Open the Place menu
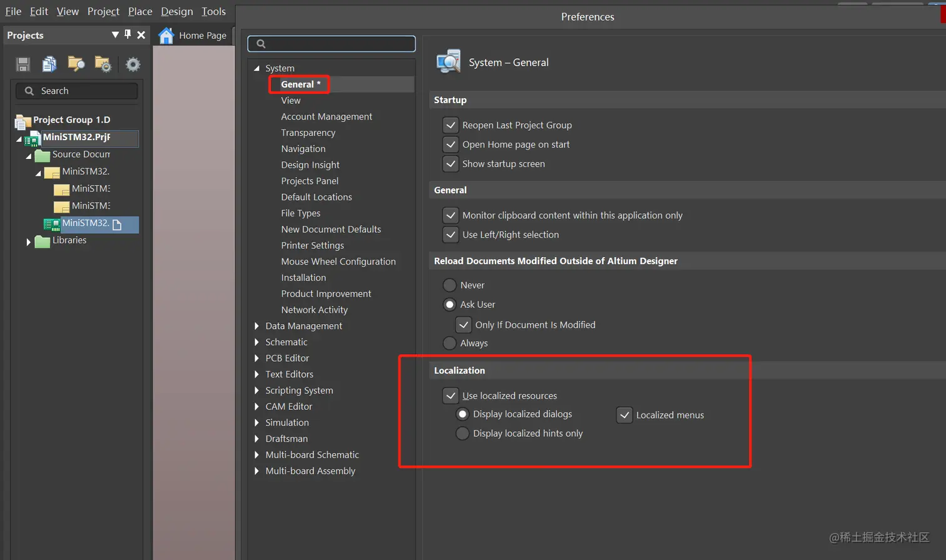Viewport: 946px width, 560px height. tap(140, 11)
